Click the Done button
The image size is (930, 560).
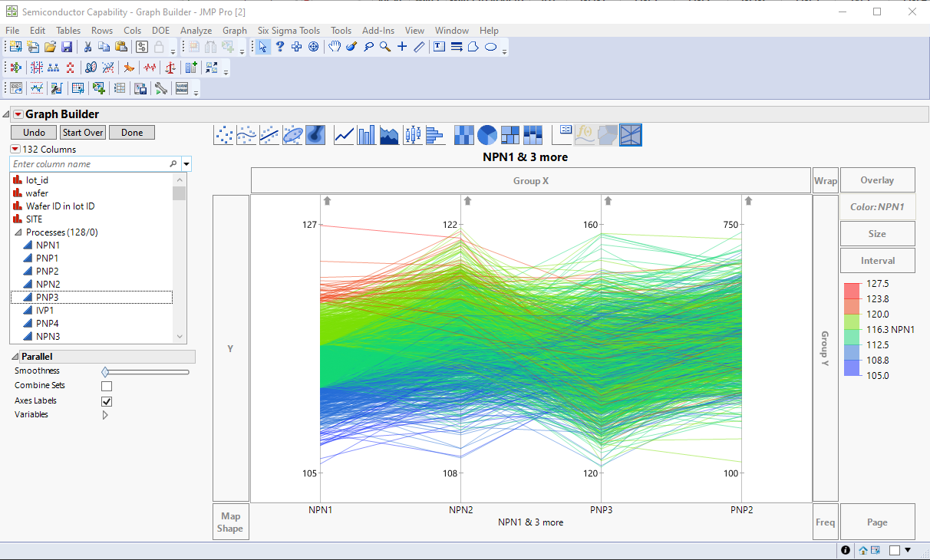click(131, 132)
